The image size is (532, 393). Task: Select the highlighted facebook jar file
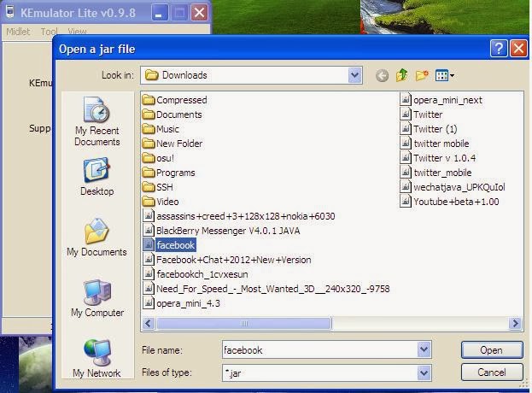tap(169, 245)
